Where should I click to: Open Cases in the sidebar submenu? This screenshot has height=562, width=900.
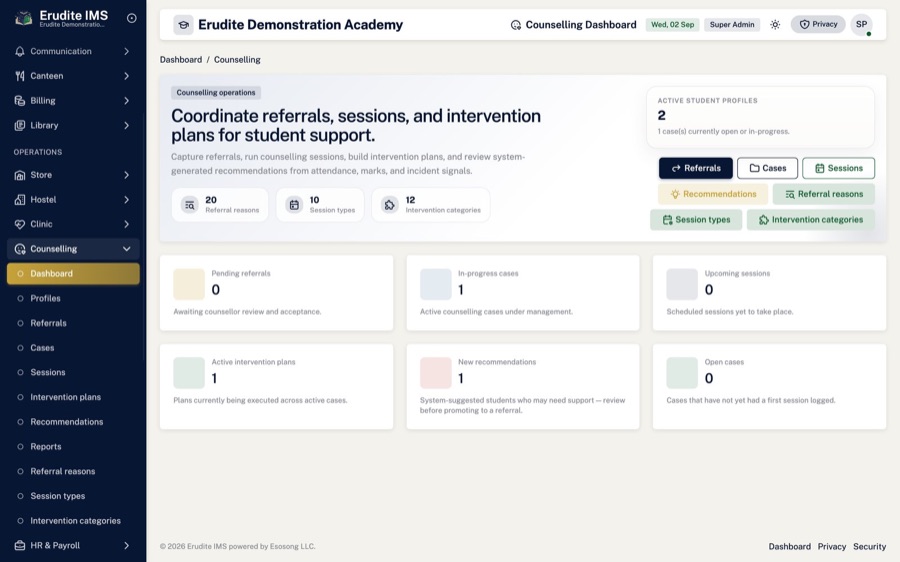(73, 348)
